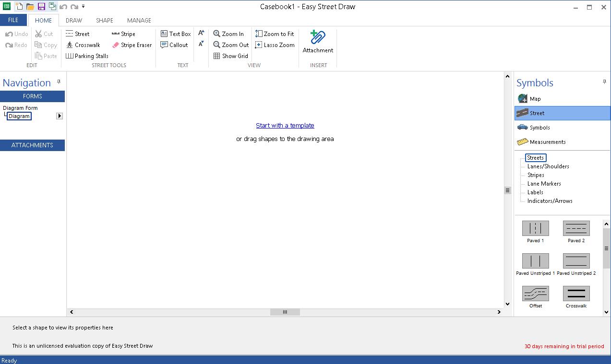Click the Start with a template link
This screenshot has width=611, height=364.
pos(285,126)
